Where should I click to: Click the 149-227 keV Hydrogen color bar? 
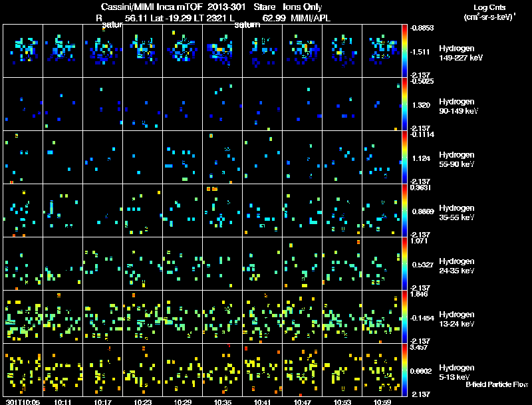point(405,50)
